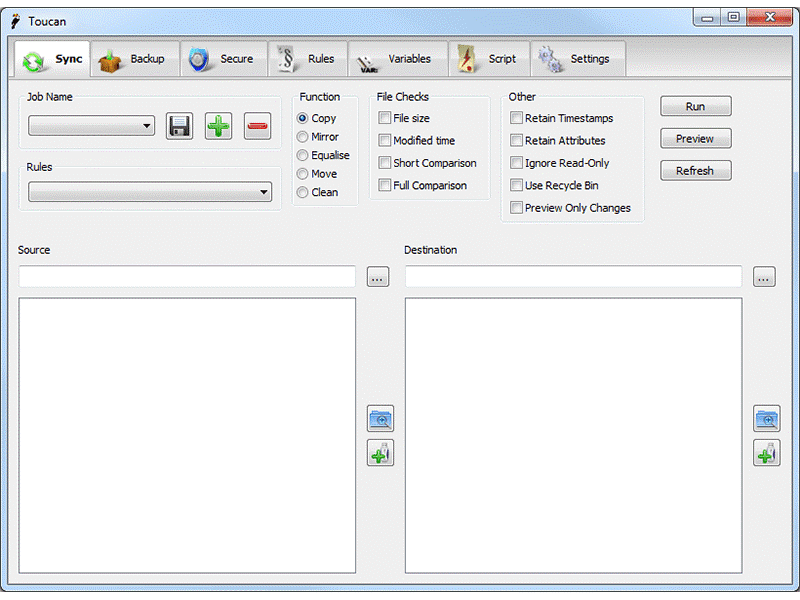Add a new job with green plus
The height and width of the screenshot is (600, 800).
(218, 126)
